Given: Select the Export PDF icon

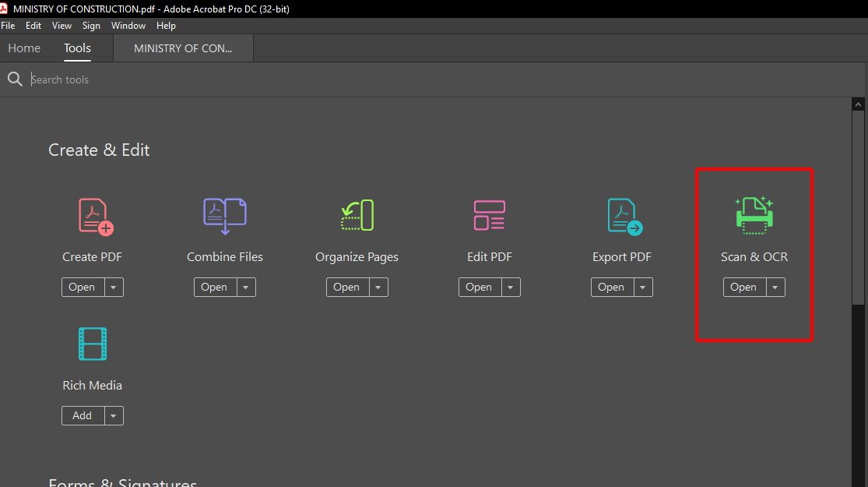Looking at the screenshot, I should [624, 216].
